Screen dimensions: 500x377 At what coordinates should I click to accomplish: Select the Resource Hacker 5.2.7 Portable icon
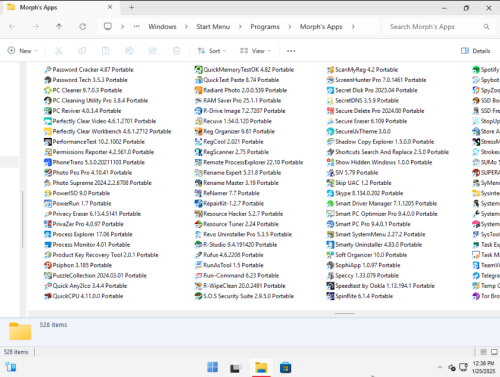pos(198,214)
